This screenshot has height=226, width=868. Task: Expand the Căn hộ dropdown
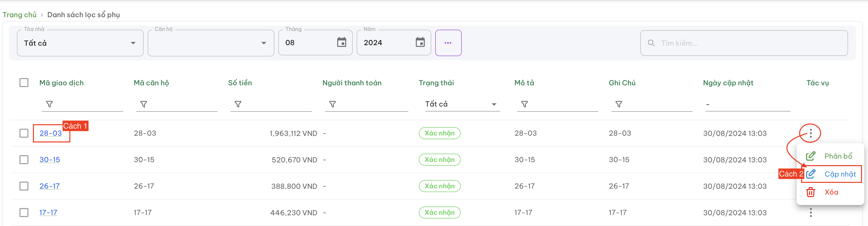pos(211,43)
